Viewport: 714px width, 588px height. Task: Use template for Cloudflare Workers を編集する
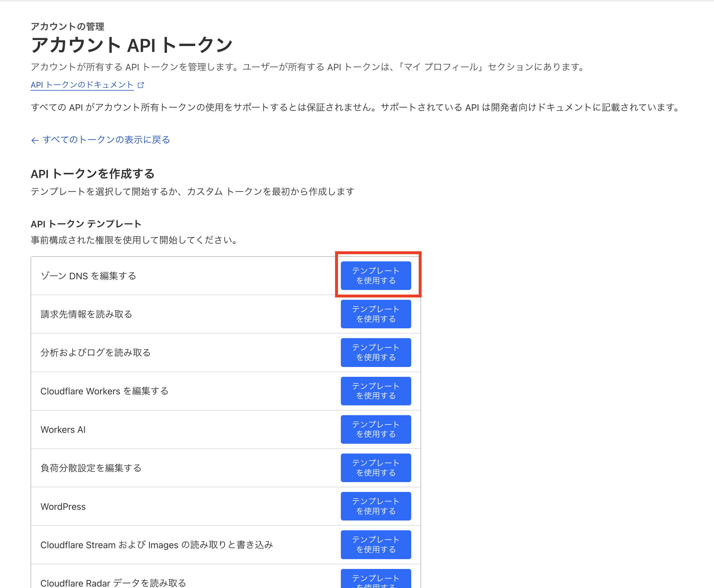tap(375, 391)
